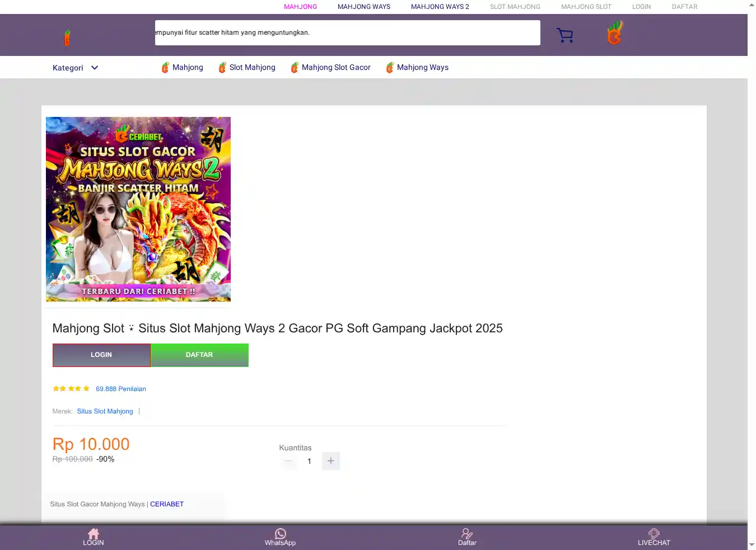Open the Mahjong Ways 2 product image
756x550 pixels.
click(x=138, y=209)
